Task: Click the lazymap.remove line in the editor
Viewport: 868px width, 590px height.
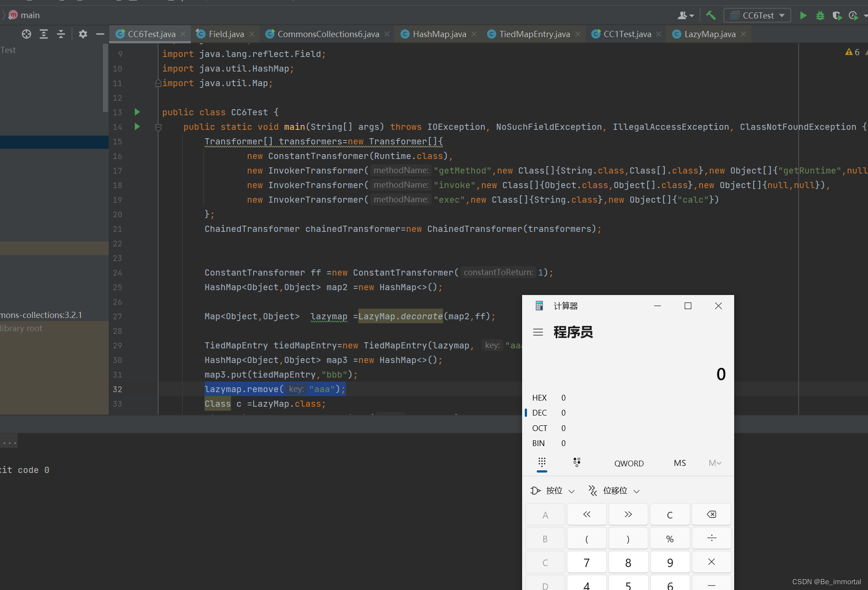Action: [275, 389]
